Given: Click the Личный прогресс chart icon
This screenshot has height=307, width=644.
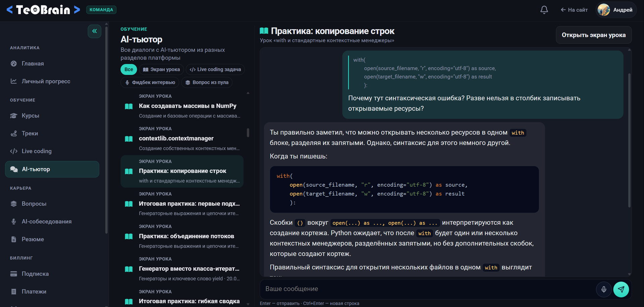Looking at the screenshot, I should [14, 81].
